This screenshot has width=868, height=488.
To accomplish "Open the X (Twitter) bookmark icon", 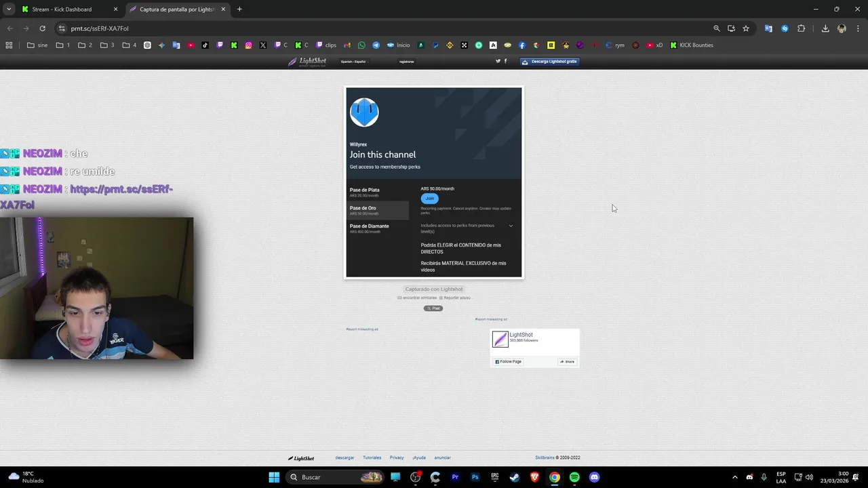I will click(x=262, y=45).
